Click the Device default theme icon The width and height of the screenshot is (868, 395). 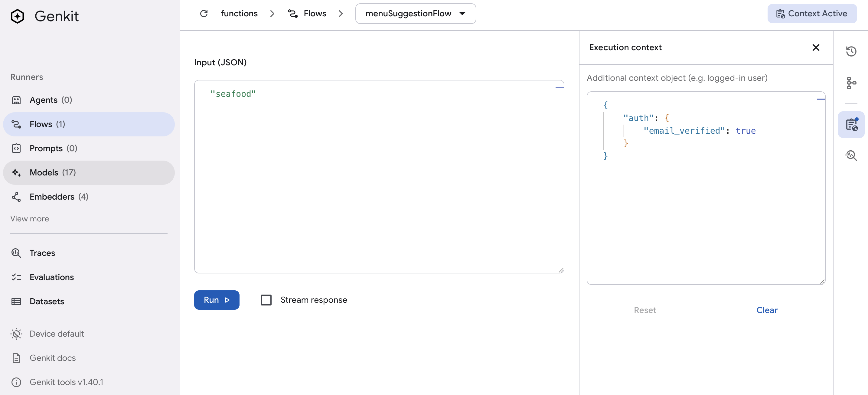point(16,334)
